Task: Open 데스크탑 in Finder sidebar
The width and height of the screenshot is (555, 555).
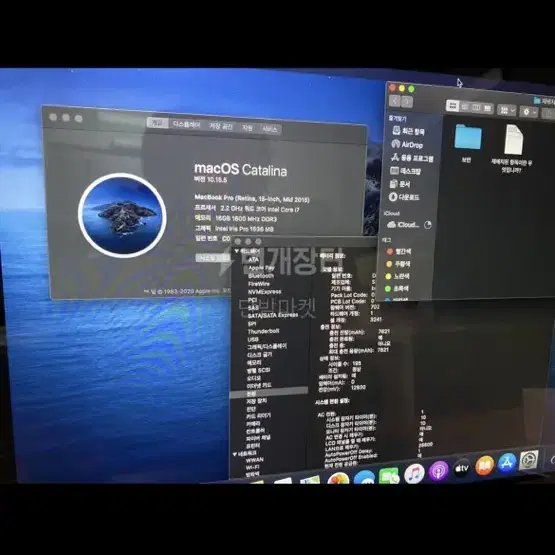Action: [406, 171]
